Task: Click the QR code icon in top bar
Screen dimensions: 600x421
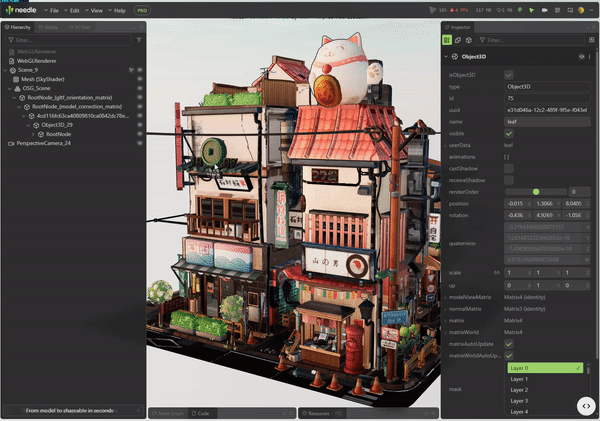Action: 558,10
